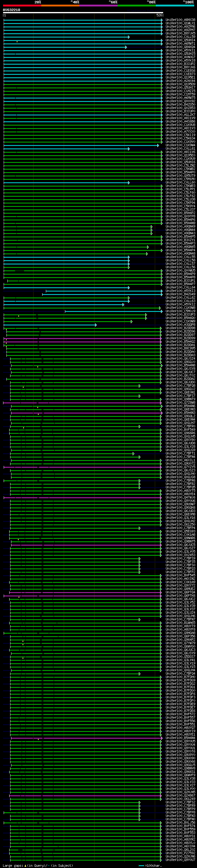Select the UniRef100_Q00WU5 label
Screen dimensions: 197x868
click(x=180, y=271)
